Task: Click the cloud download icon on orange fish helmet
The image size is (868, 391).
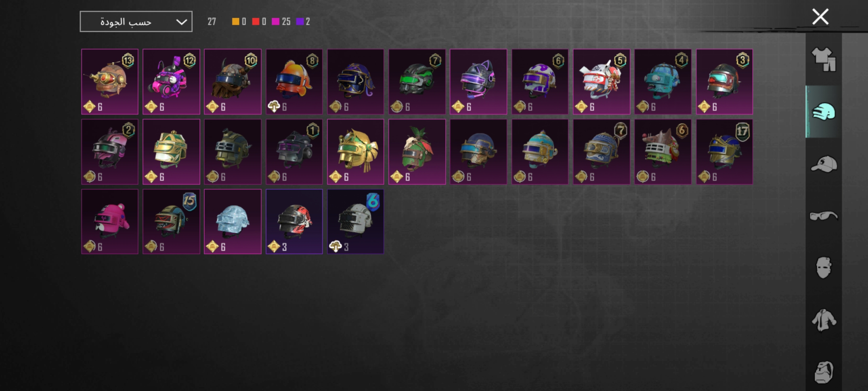Action: coord(274,107)
